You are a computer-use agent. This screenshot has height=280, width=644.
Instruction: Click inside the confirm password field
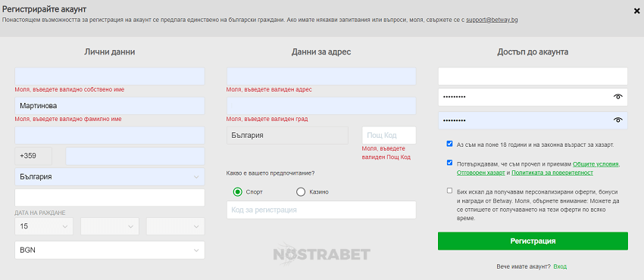pos(533,120)
